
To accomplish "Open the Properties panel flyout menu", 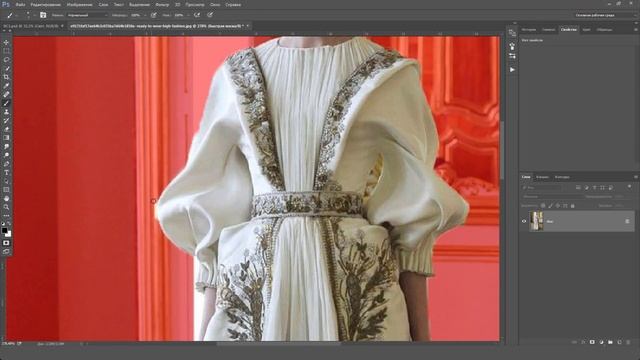I will coord(636,29).
